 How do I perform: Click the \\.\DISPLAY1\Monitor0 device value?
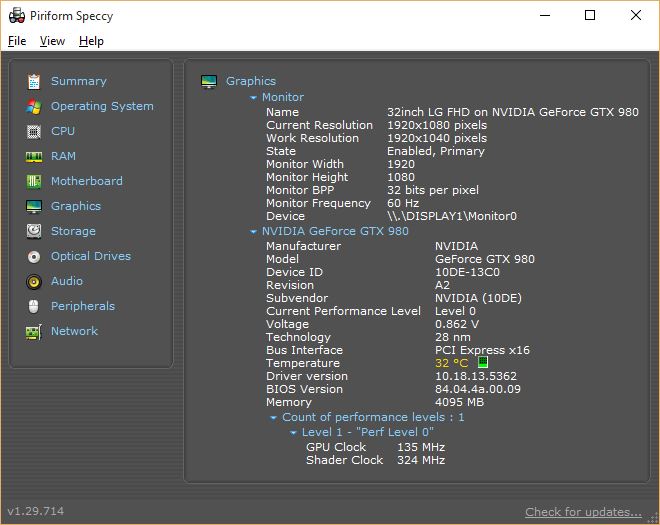[452, 216]
